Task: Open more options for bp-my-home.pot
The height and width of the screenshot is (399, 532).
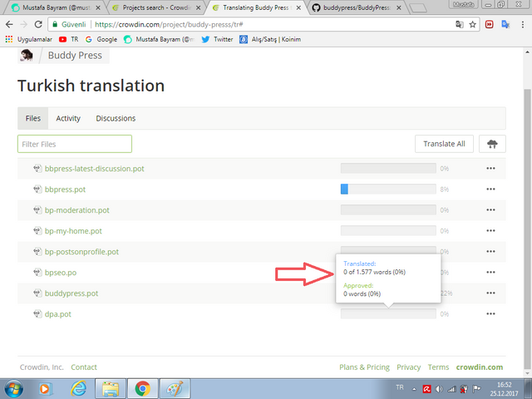Action: (490, 231)
